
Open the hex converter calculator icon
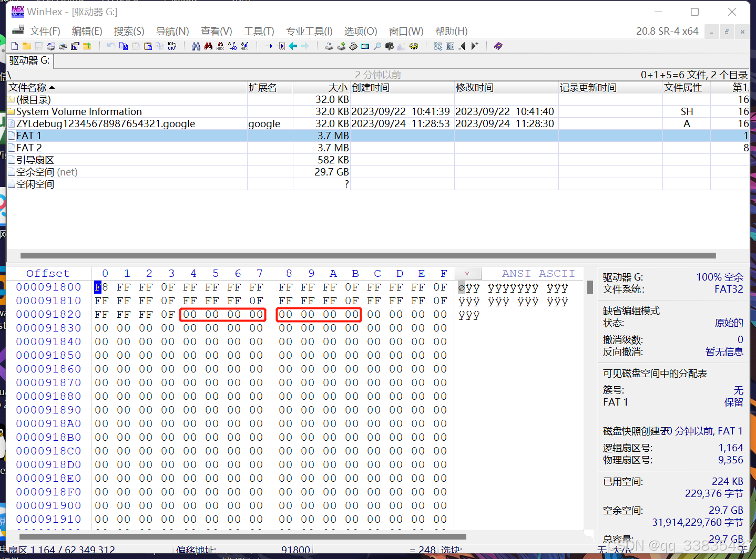point(365,46)
